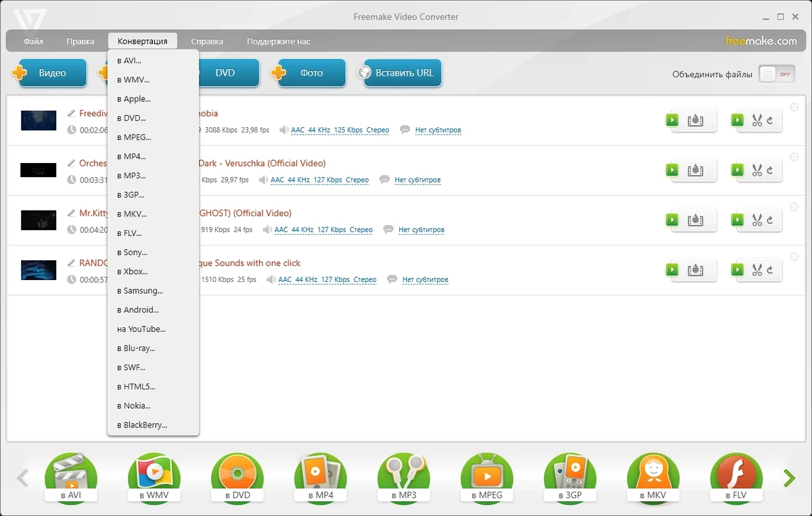812x516 pixels.
Task: Click the RANDOM Sounds video thumbnail
Action: tap(38, 271)
